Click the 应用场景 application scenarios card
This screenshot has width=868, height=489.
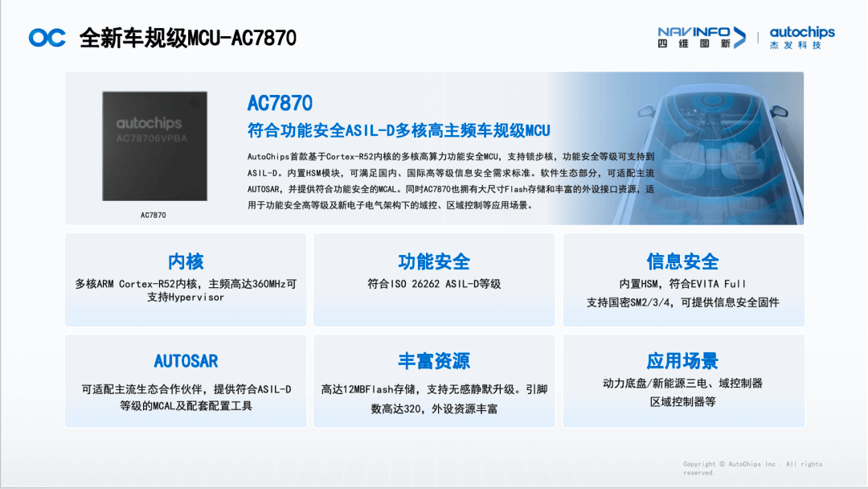click(x=683, y=362)
